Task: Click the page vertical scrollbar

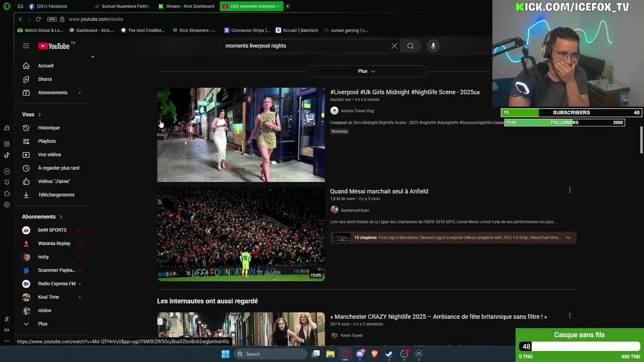Action: pyautogui.click(x=641, y=140)
